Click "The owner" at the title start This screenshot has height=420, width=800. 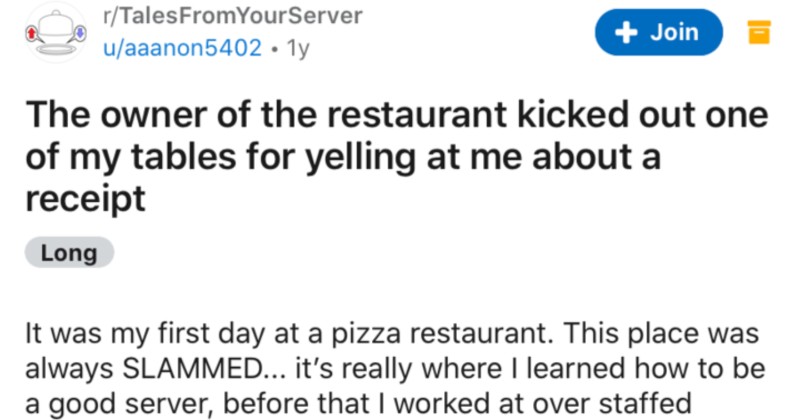(95, 116)
